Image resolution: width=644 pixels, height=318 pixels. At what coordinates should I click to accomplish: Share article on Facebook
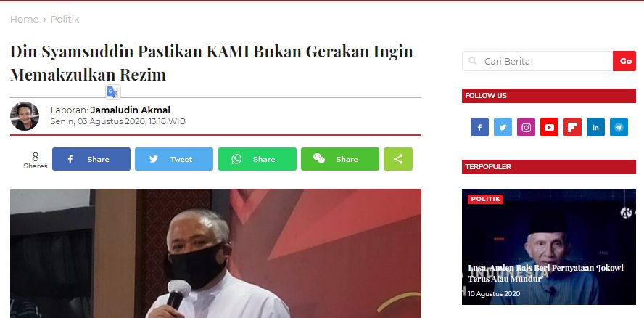91,159
